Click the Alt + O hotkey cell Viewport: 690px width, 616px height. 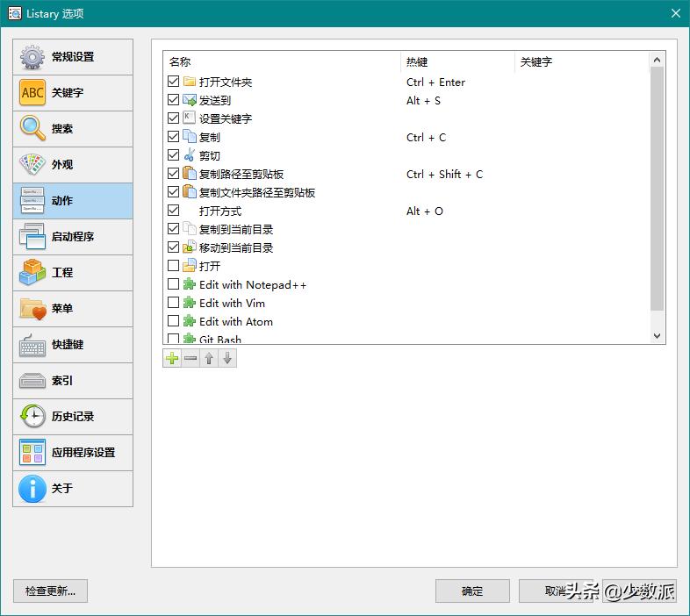(425, 211)
